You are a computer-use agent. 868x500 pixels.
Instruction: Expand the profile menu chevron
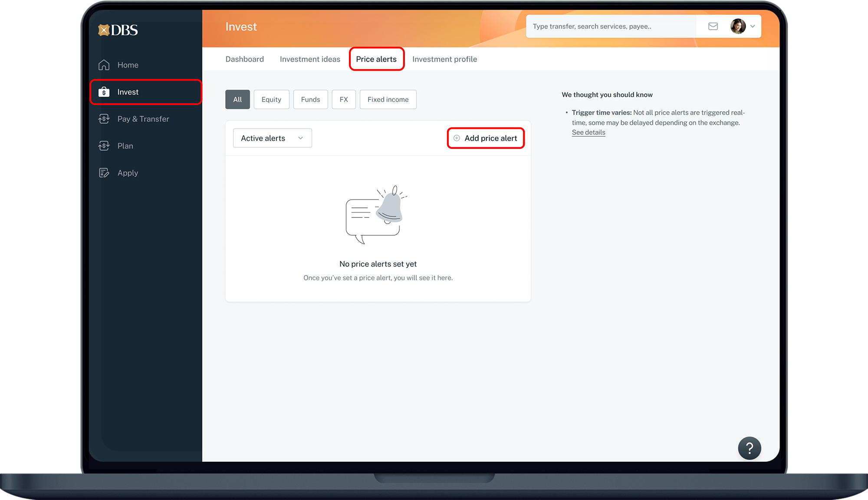click(x=753, y=26)
